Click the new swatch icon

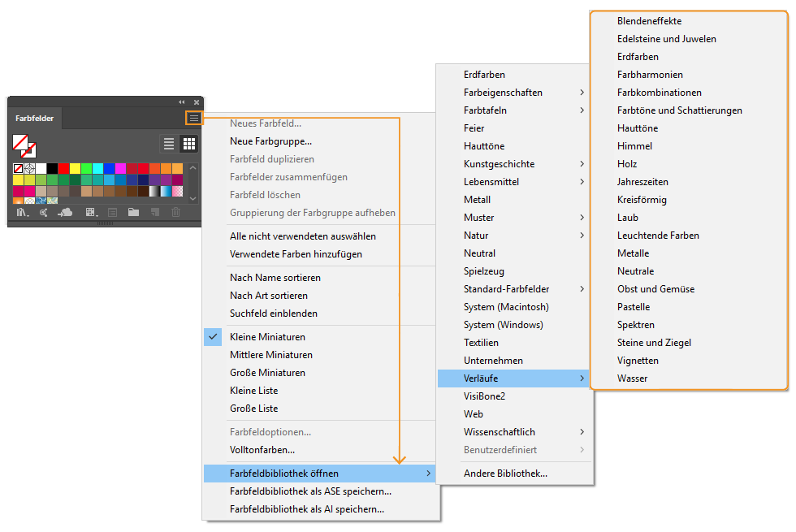click(x=155, y=212)
